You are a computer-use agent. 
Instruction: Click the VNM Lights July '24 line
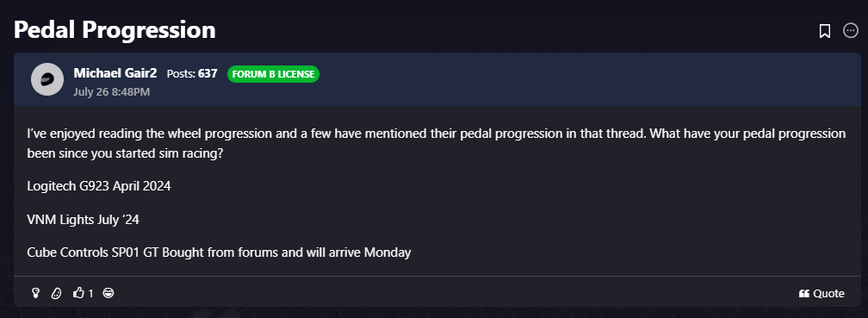(x=83, y=220)
